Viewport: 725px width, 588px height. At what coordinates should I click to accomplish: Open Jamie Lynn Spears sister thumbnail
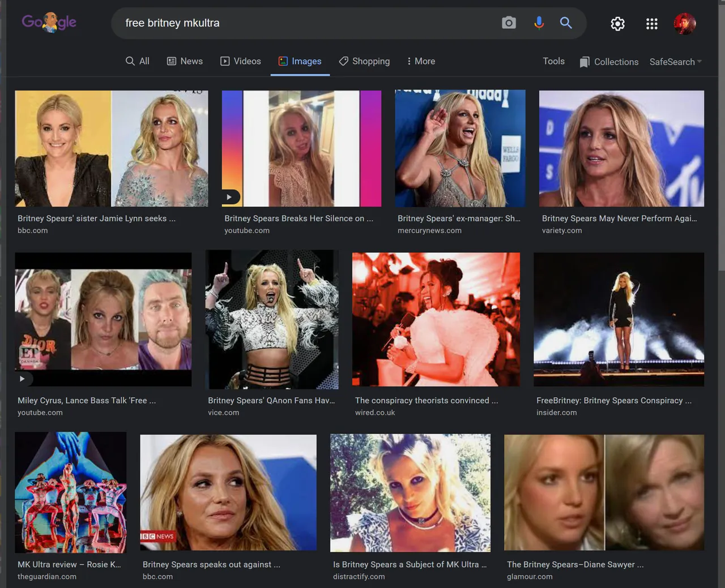[x=112, y=148]
